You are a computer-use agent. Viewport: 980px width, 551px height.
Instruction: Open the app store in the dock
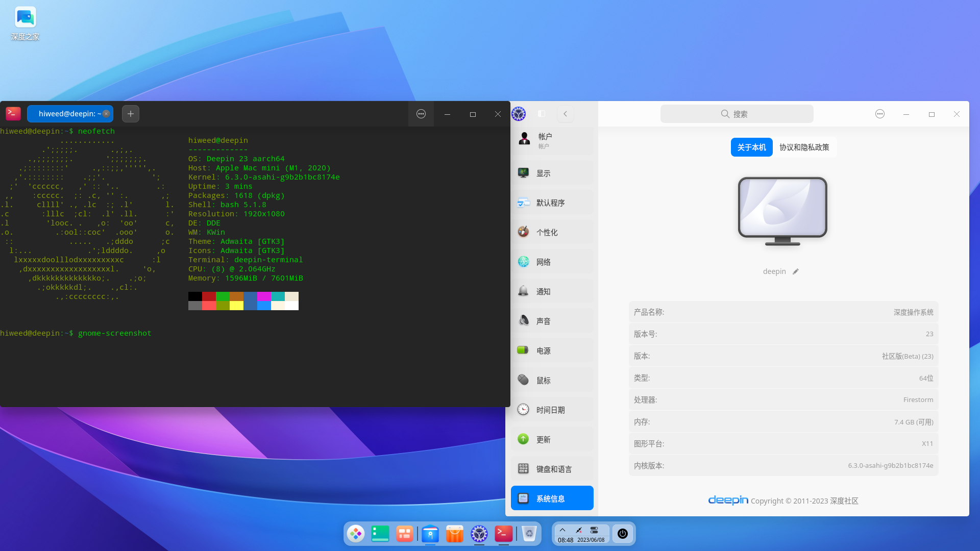(x=455, y=534)
